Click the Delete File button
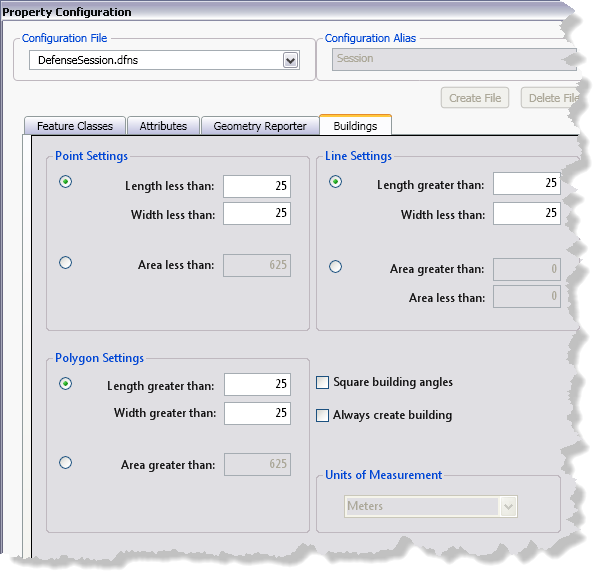The image size is (600, 585). (552, 98)
